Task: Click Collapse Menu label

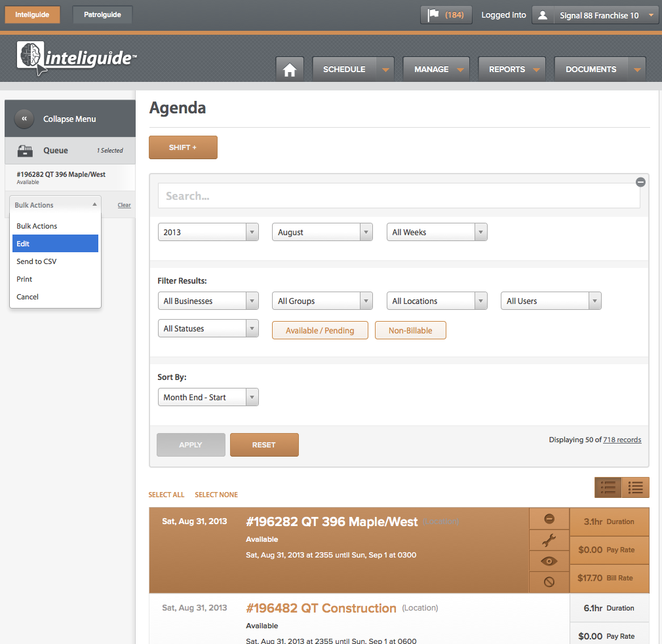Action: [x=69, y=119]
